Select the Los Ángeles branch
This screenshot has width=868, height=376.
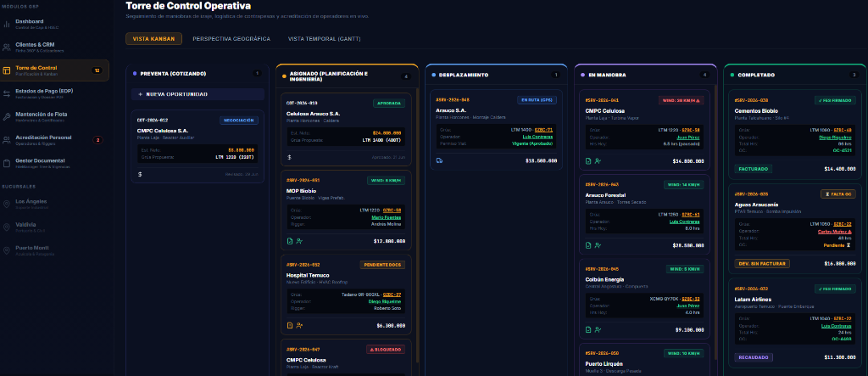click(x=55, y=204)
